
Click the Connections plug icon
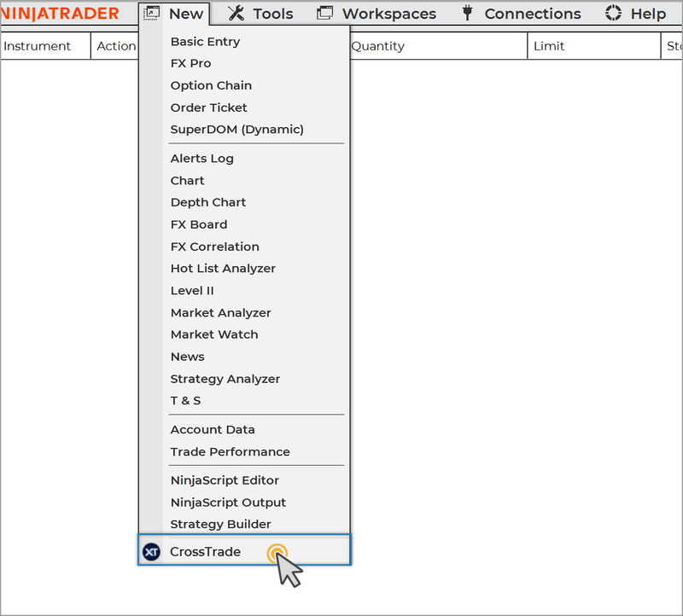click(x=467, y=13)
